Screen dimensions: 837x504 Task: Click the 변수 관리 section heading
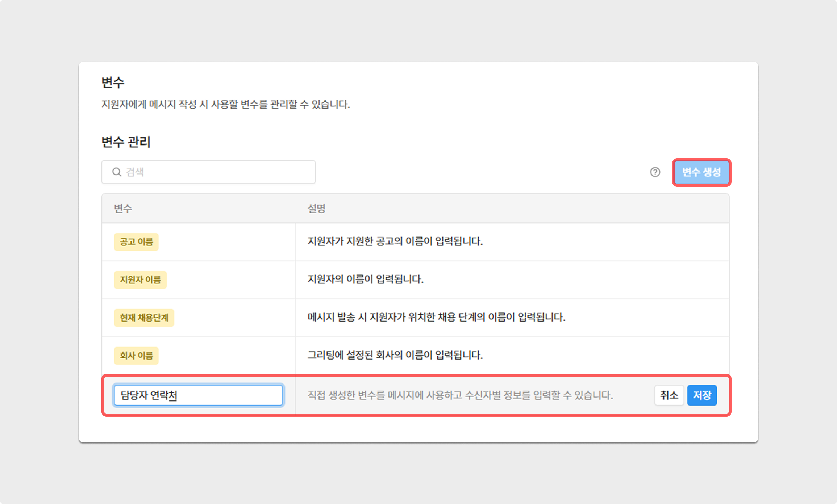[126, 142]
